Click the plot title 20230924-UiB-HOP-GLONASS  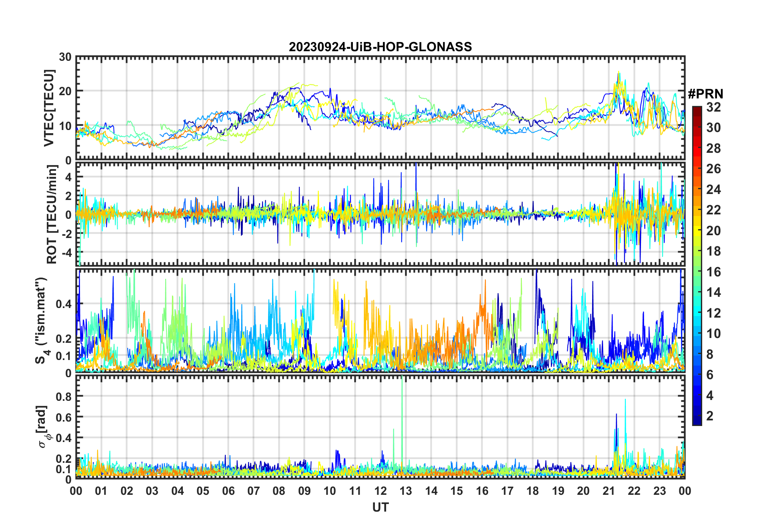380,47
